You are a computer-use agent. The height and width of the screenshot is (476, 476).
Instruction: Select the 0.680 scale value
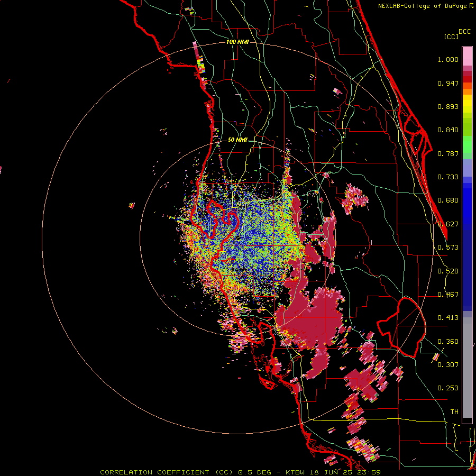[448, 200]
